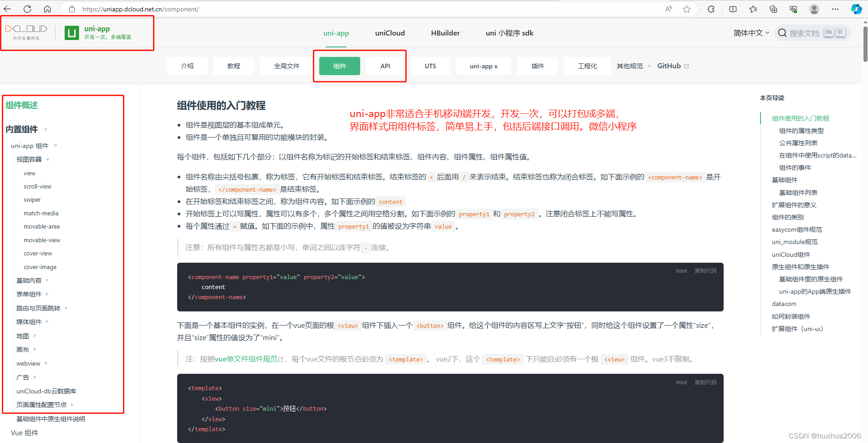Reload the page with refresh icon

point(27,9)
